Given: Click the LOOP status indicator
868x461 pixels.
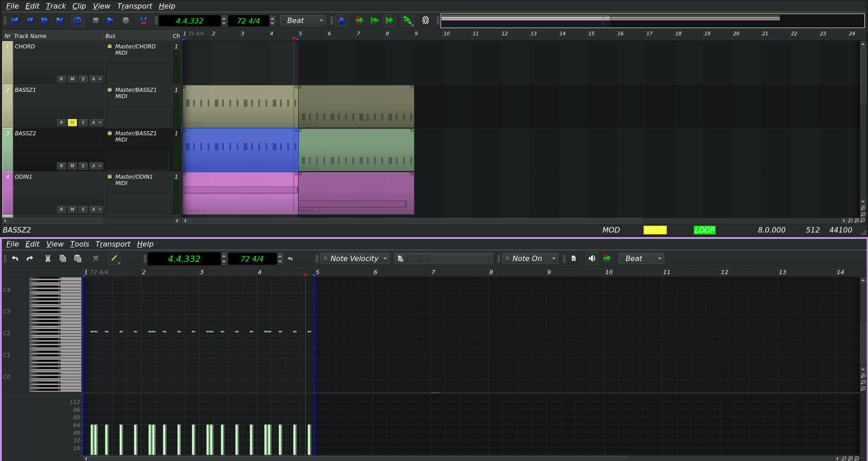Looking at the screenshot, I should pyautogui.click(x=705, y=230).
